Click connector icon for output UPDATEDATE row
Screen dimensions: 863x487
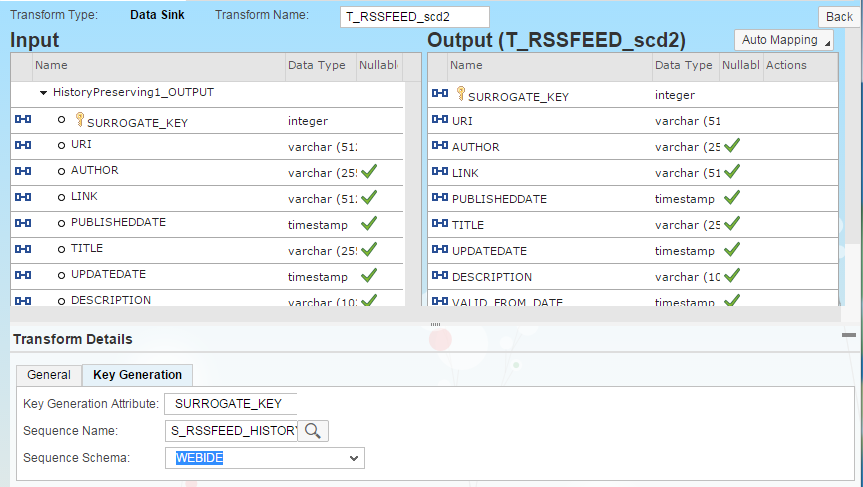pos(439,251)
